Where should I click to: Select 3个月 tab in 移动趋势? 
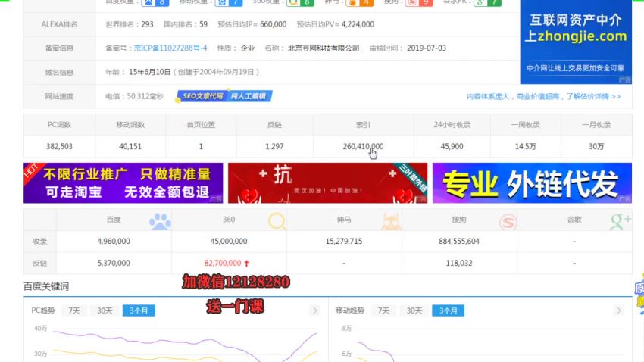(448, 311)
